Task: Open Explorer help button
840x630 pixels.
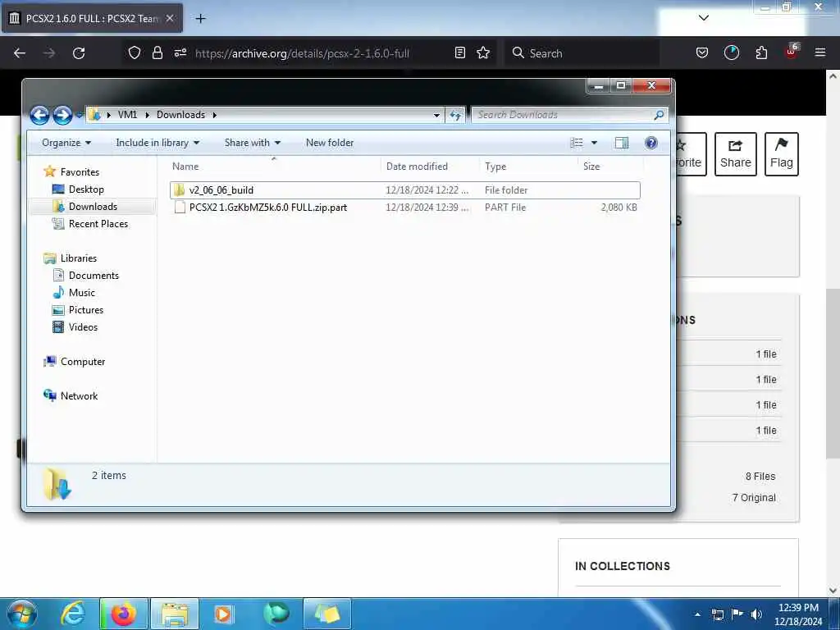Action: pos(651,143)
